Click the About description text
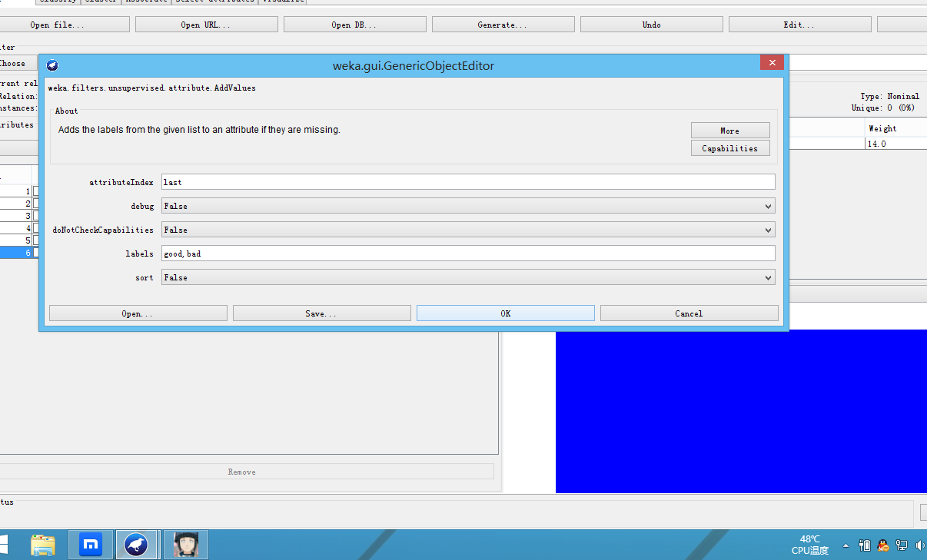The image size is (927, 560). (x=199, y=130)
